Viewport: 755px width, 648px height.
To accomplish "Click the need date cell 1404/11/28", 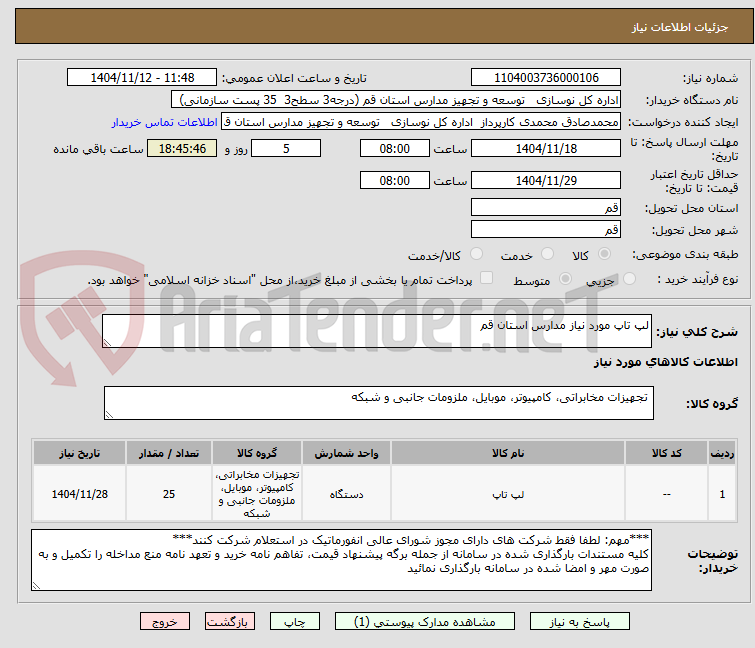I will pos(79,493).
